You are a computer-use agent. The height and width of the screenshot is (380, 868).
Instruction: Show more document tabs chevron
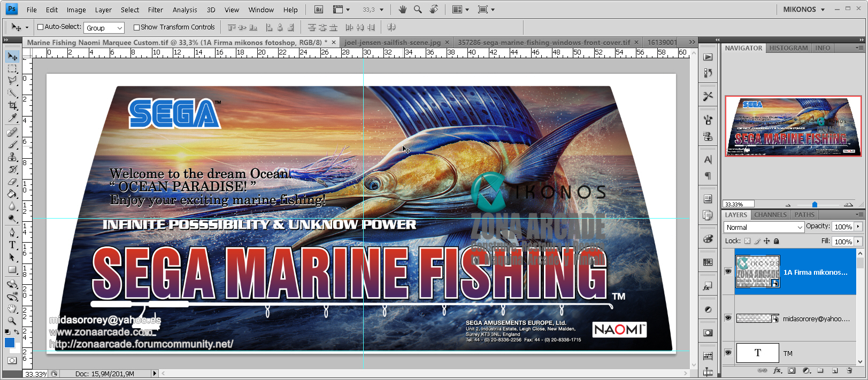point(692,42)
